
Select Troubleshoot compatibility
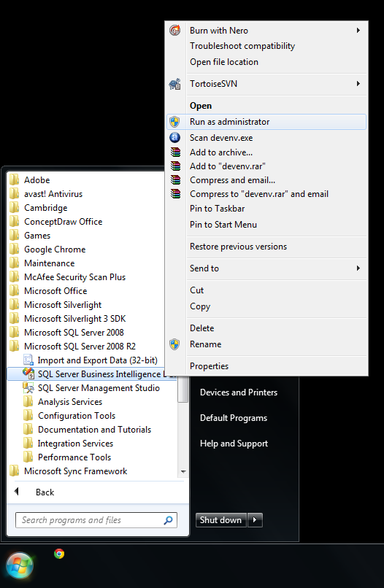pyautogui.click(x=242, y=46)
